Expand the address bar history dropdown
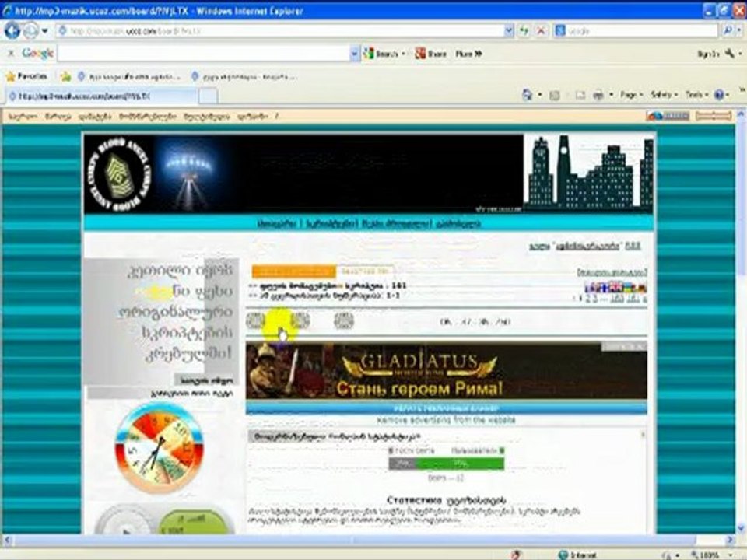The width and height of the screenshot is (747, 560). (509, 31)
